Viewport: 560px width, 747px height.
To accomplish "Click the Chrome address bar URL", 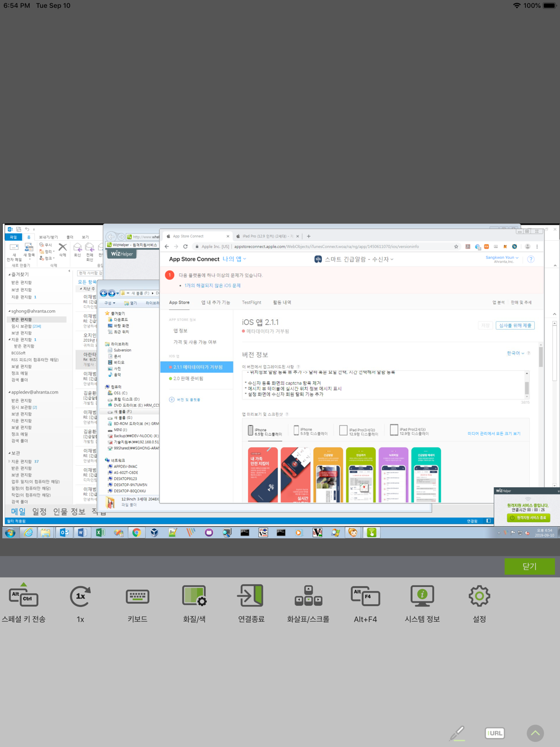I will click(326, 246).
